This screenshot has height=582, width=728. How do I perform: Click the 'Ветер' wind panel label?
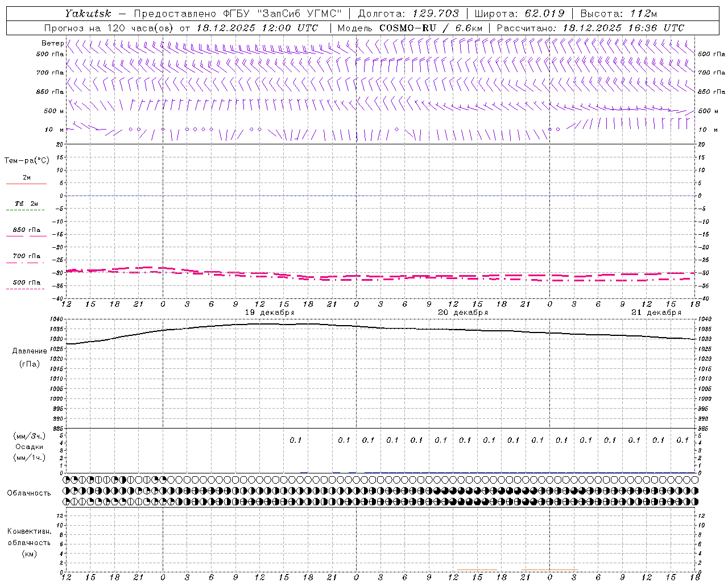[52, 43]
